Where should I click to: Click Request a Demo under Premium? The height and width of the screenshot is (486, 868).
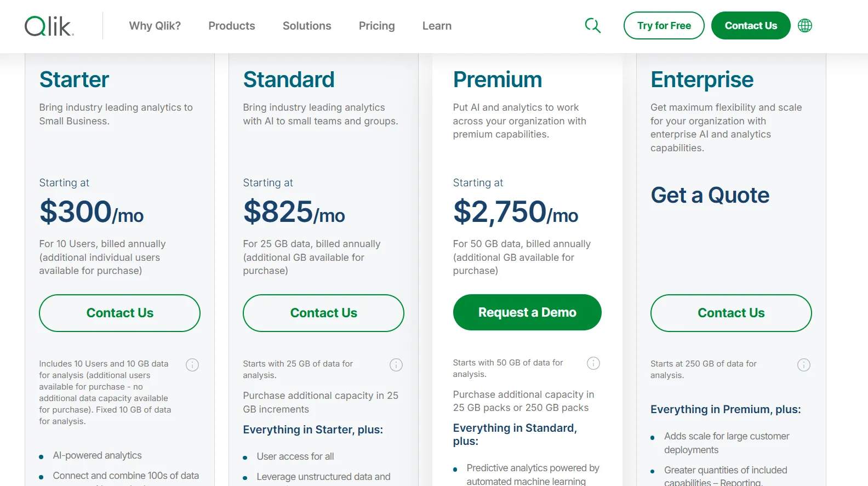click(527, 312)
